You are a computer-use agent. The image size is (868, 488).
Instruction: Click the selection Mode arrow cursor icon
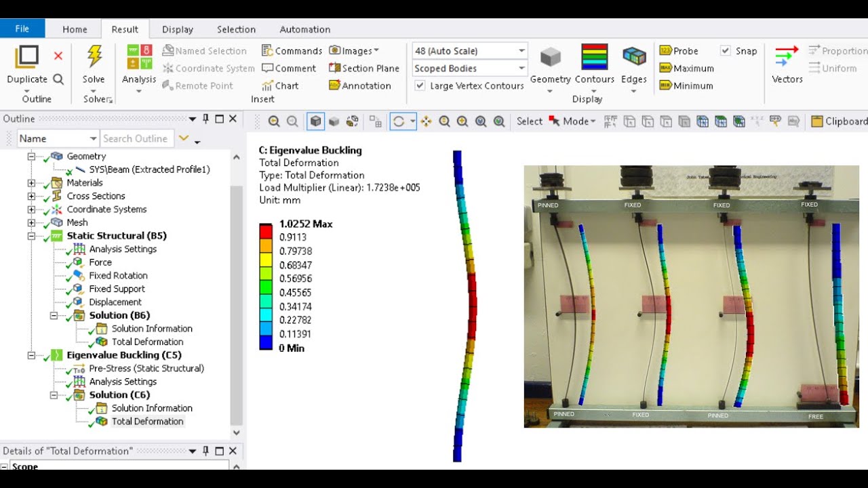(554, 121)
